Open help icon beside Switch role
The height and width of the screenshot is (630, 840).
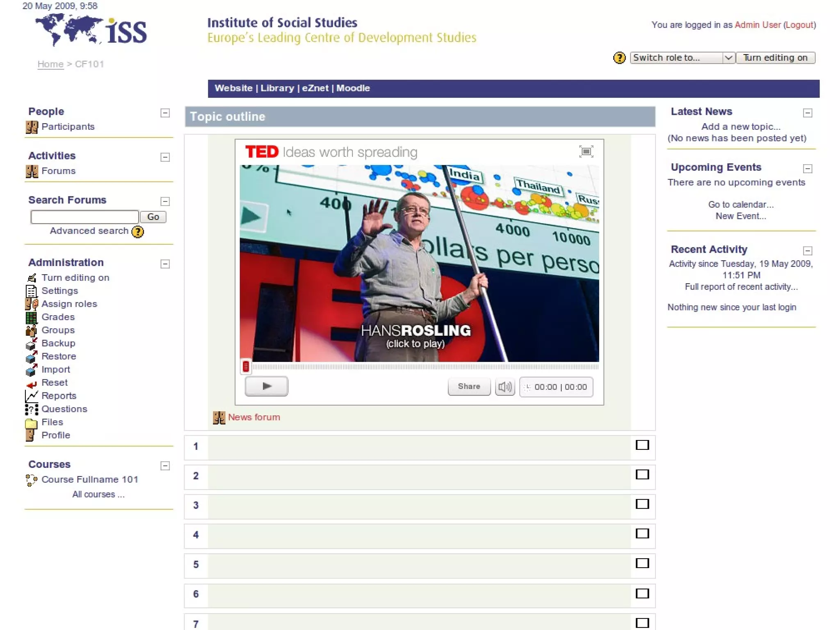tap(619, 58)
